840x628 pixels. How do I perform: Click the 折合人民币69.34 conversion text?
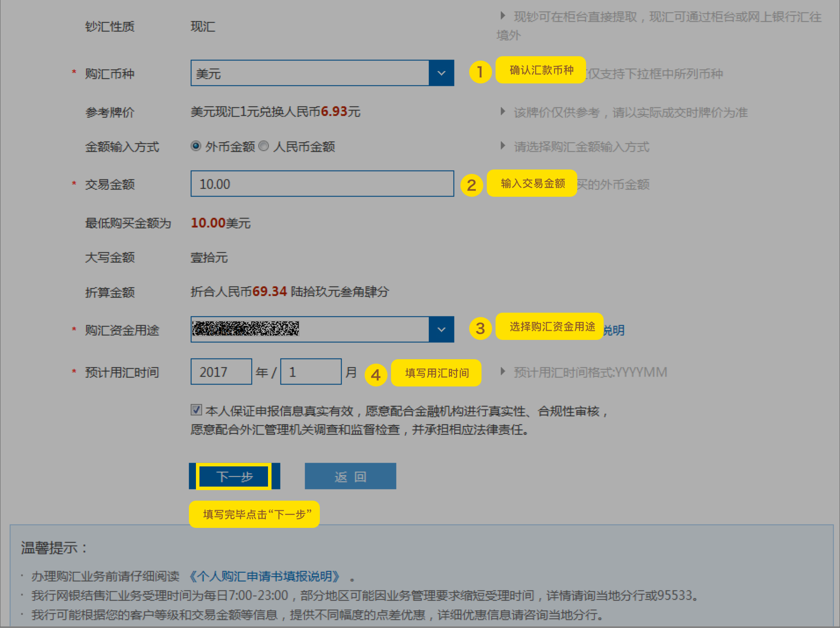click(290, 292)
